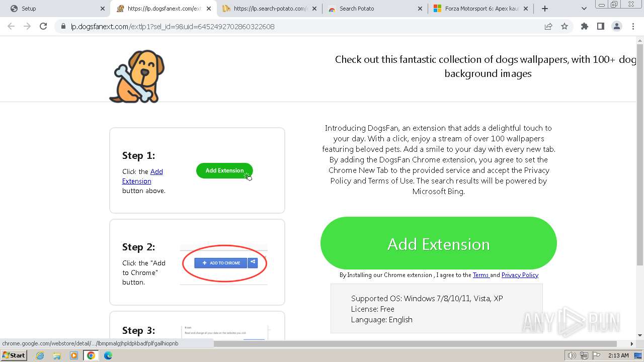Click the scroll right arrow
Screen dimensions: 644x362
coord(632,344)
